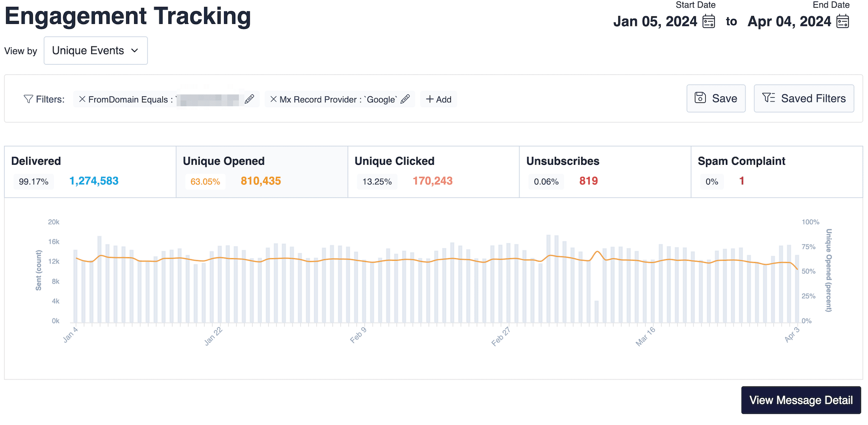
Task: Select the Unique Opened metric tab
Action: [x=262, y=171]
